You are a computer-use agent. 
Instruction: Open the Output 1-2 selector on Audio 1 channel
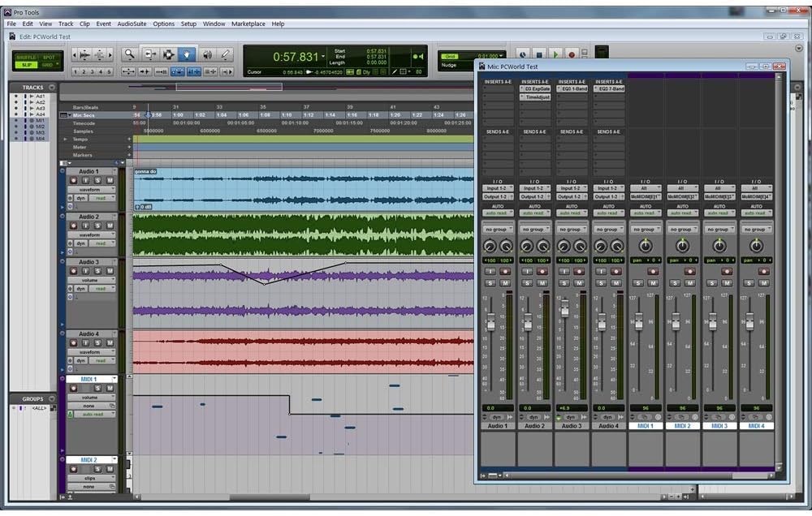[496, 196]
